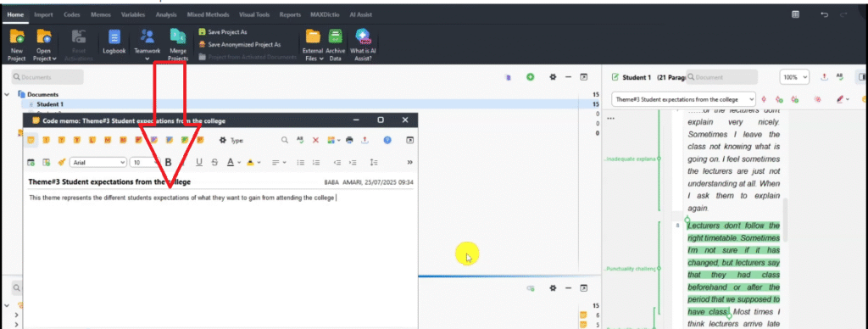Delete memo with red X icon
The image size is (868, 329).
tap(315, 140)
